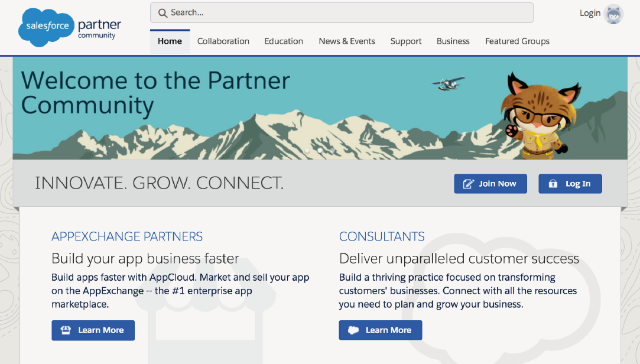Open the Collaboration menu item
The image size is (640, 364).
coord(223,41)
